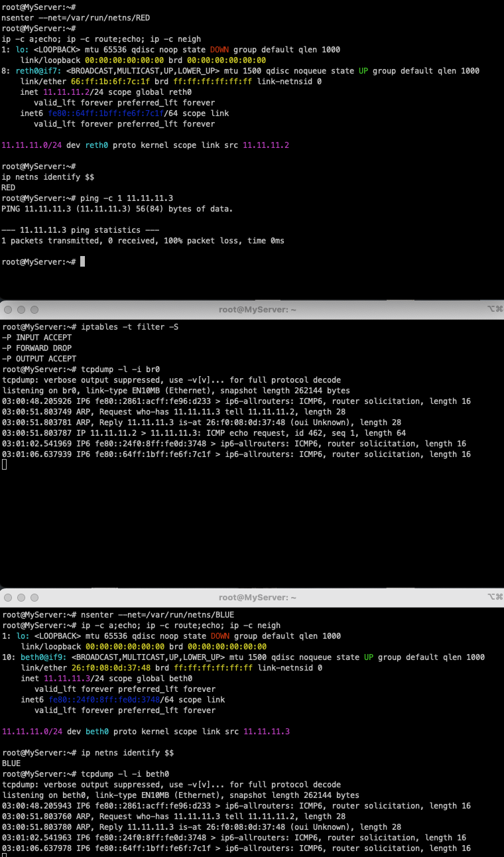This screenshot has width=504, height=857.
Task: Click the 'reth0@if7:' interface name
Action: [x=39, y=71]
